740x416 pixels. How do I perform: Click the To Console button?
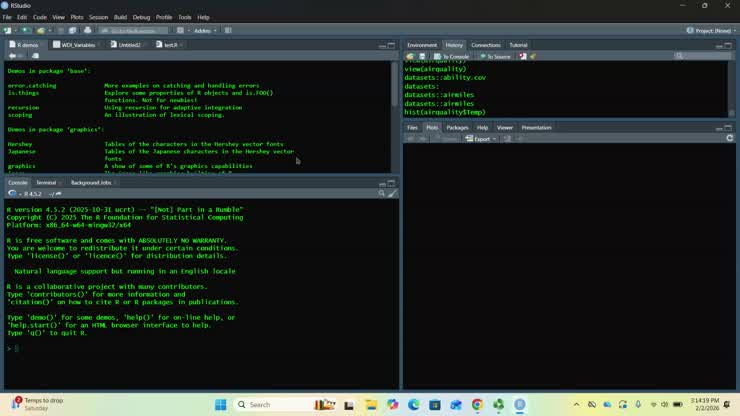coord(452,57)
